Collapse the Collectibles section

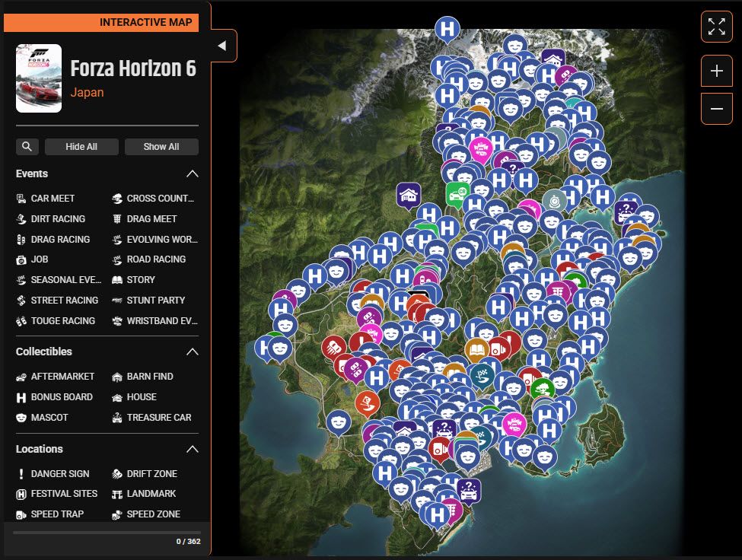coord(192,352)
